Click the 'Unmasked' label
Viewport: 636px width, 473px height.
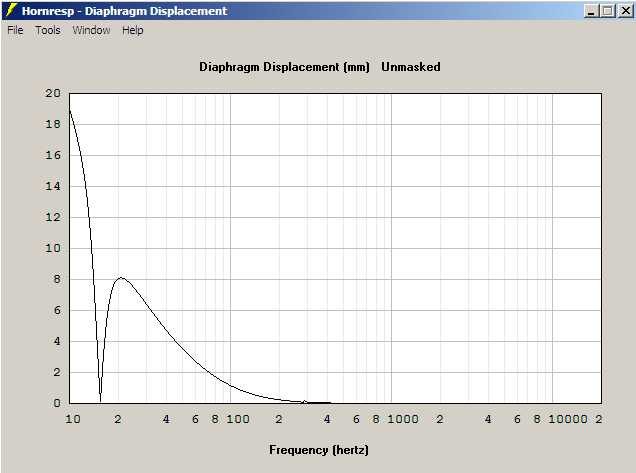(x=410, y=67)
